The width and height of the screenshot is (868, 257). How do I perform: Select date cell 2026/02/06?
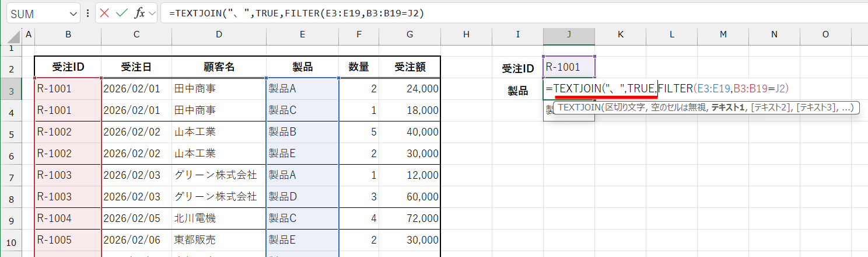pos(136,240)
